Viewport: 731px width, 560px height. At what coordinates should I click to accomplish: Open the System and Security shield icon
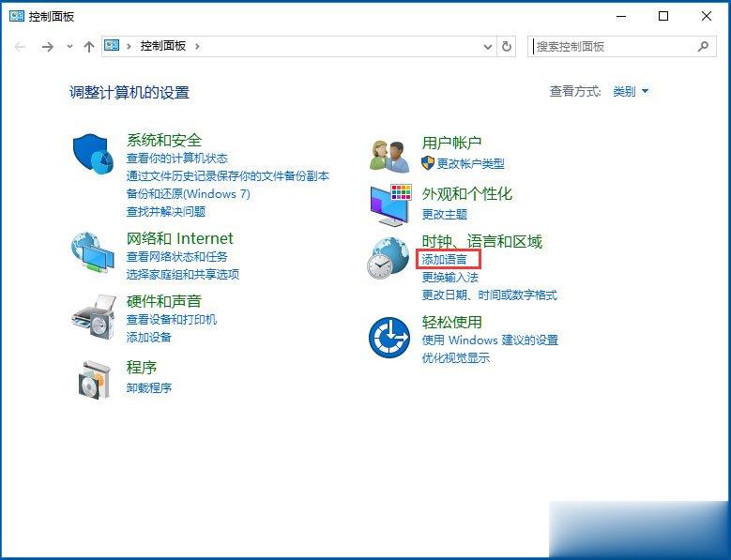point(93,154)
